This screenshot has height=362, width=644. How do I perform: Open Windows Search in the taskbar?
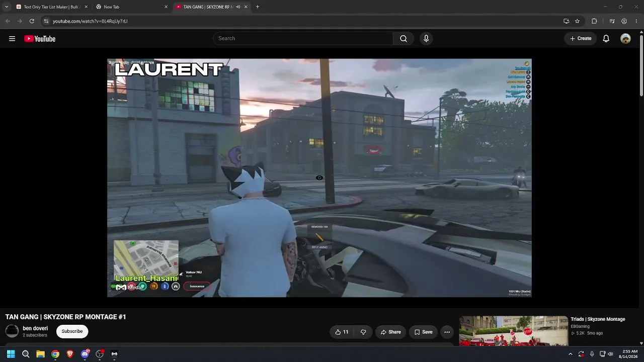point(26,354)
